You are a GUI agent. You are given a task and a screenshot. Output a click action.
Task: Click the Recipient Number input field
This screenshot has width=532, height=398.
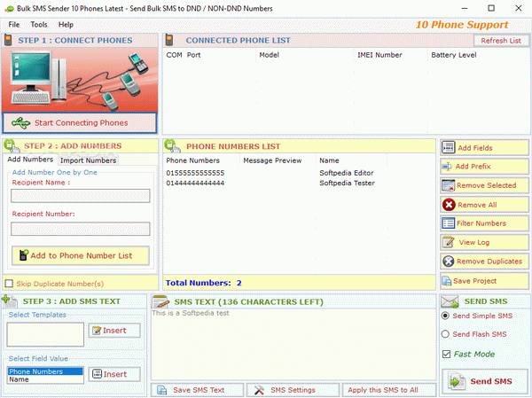(x=81, y=229)
